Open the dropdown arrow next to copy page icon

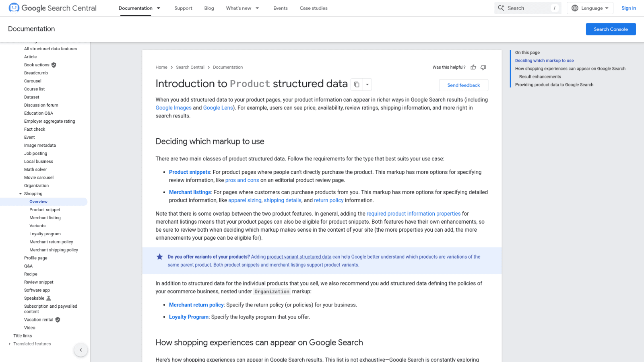(x=367, y=84)
